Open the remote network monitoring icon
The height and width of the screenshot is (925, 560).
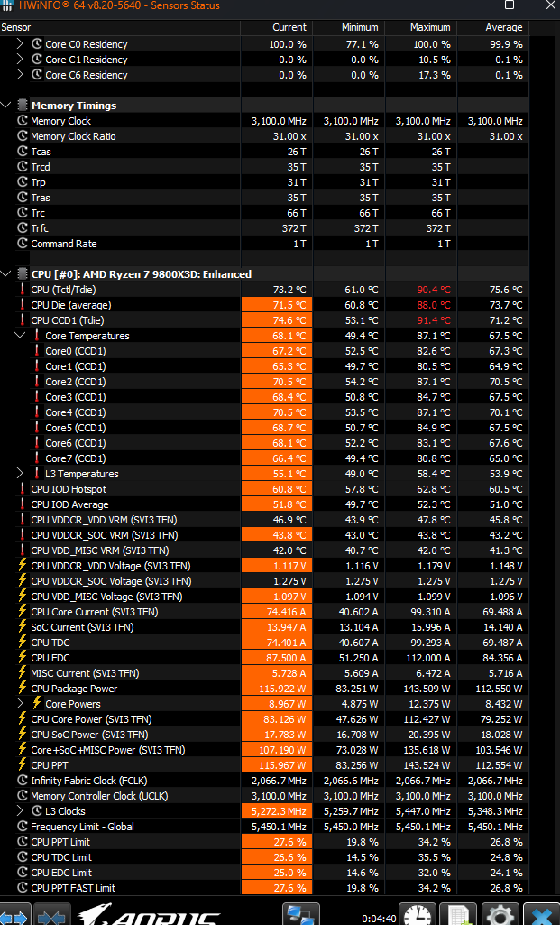(x=299, y=913)
